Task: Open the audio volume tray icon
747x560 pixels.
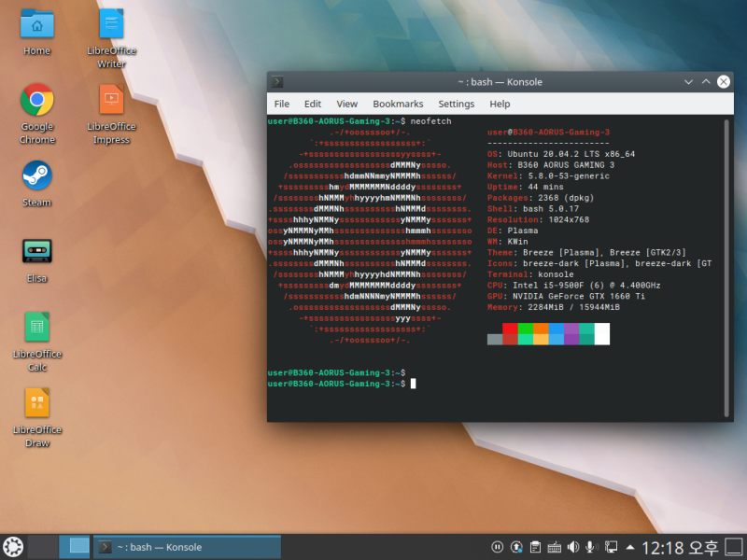Action: pos(573,547)
